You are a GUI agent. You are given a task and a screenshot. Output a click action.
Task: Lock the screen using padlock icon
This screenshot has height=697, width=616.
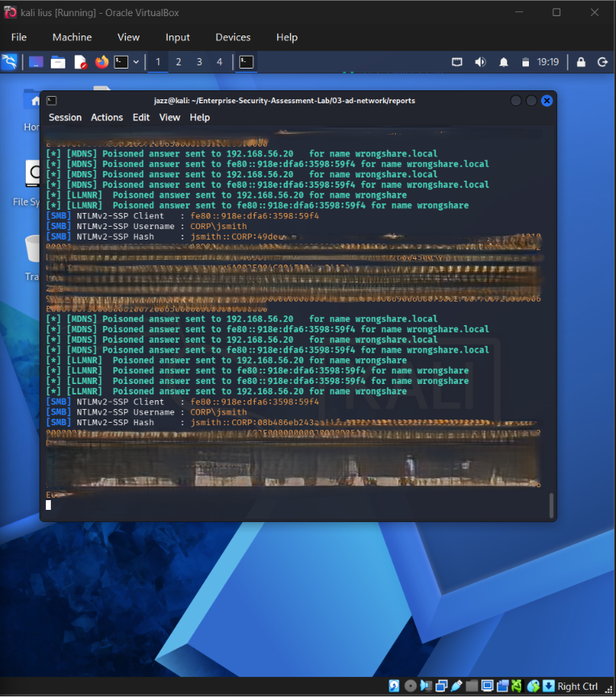point(581,62)
